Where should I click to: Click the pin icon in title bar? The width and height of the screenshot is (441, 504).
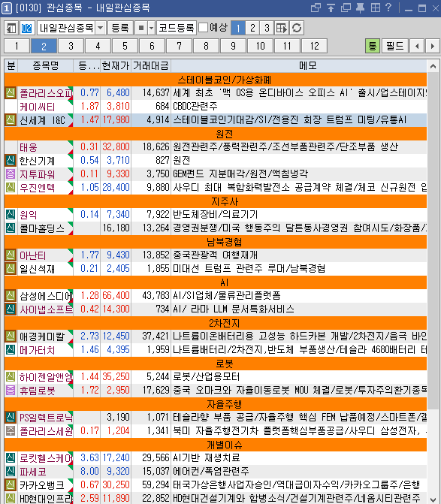click(x=361, y=8)
